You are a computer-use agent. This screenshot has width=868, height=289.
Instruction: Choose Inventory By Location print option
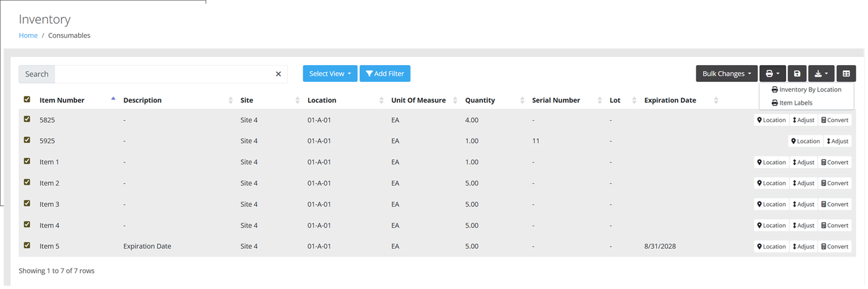807,90
